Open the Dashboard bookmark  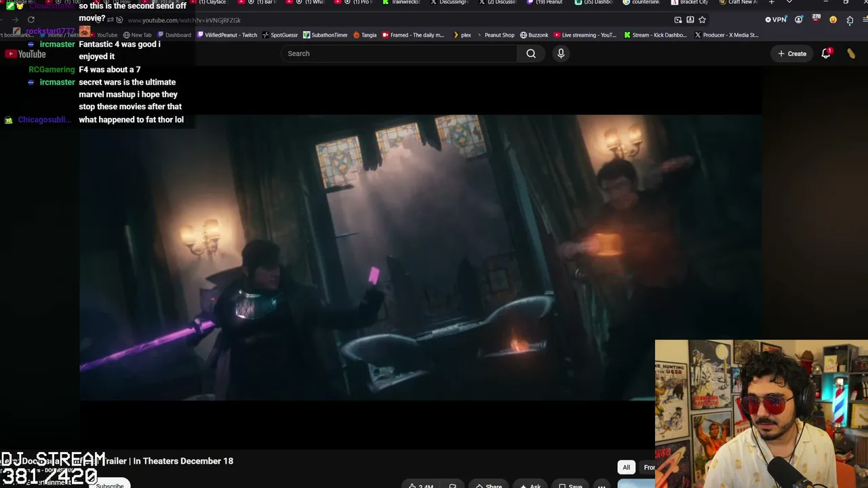pos(174,35)
